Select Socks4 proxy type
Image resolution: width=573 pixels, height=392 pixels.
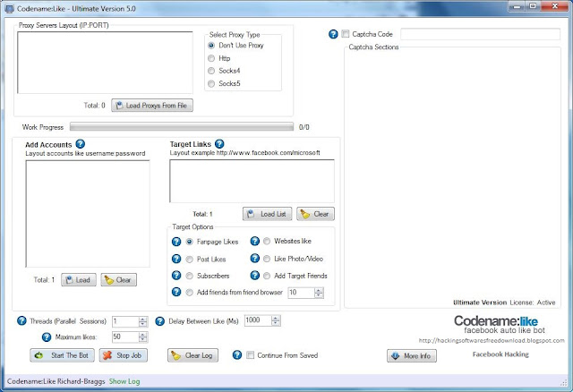pos(211,71)
